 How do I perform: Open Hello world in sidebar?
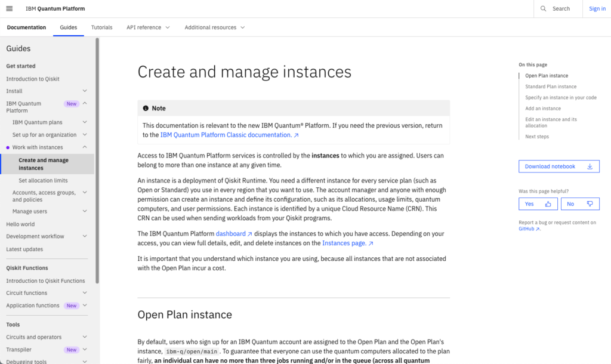click(x=20, y=224)
